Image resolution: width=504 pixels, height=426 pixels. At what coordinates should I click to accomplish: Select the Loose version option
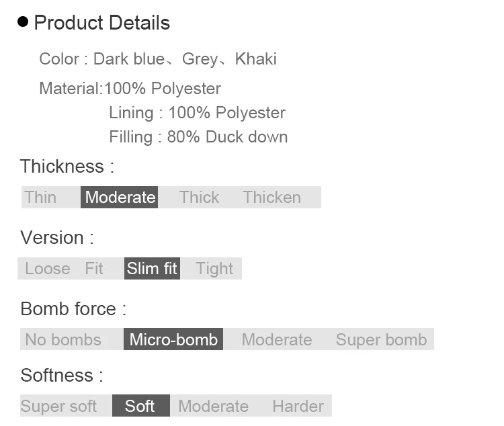click(48, 269)
